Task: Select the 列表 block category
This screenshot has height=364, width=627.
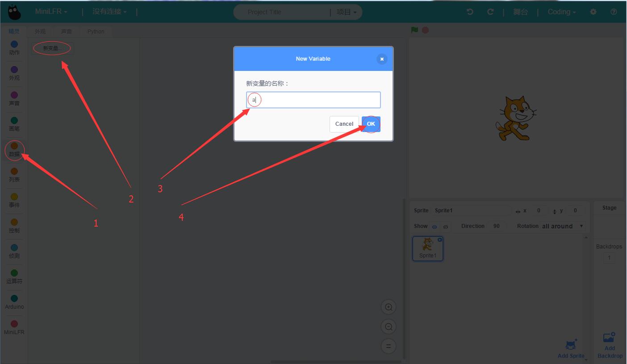Action: [14, 175]
